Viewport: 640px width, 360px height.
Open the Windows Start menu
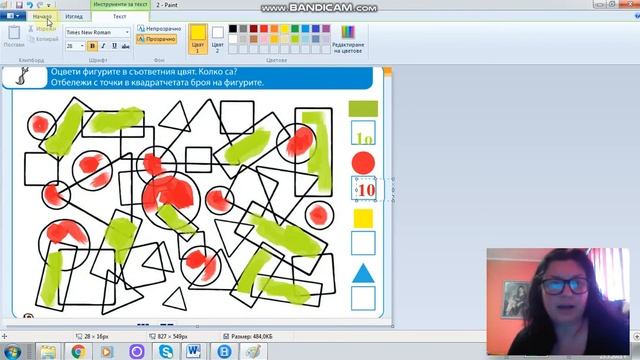click(12, 351)
